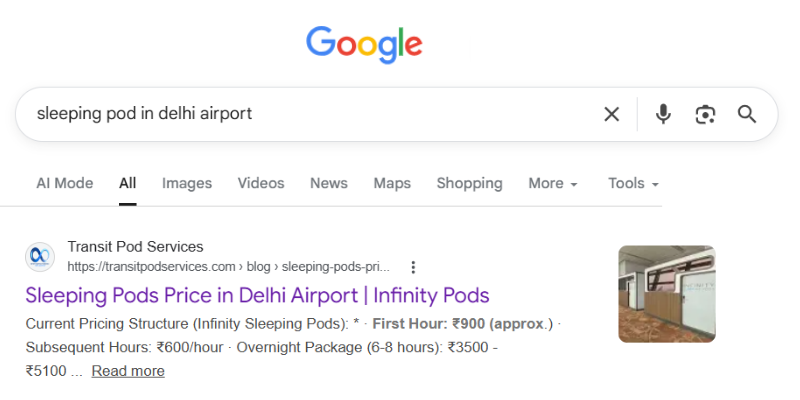Switch to the News tab
The image size is (800, 400).
(329, 184)
